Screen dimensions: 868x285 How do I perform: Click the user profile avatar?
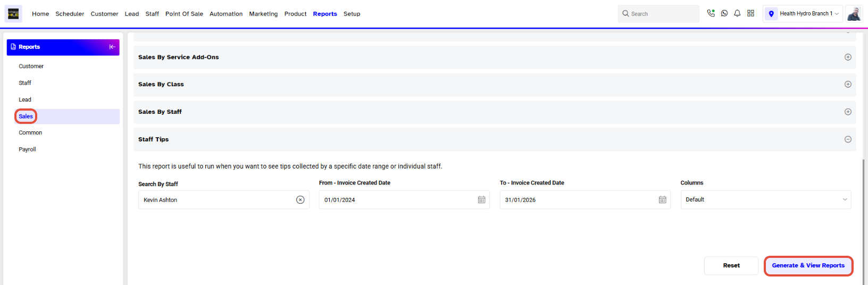click(854, 14)
